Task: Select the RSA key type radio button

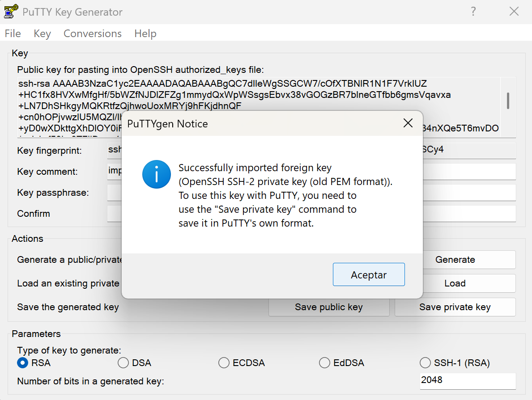Action: (23, 363)
